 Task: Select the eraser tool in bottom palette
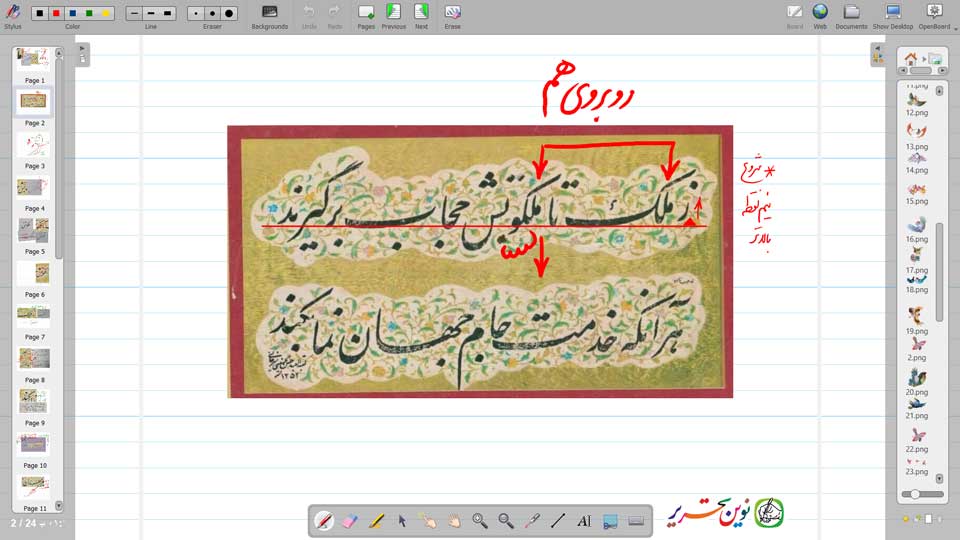coord(350,521)
